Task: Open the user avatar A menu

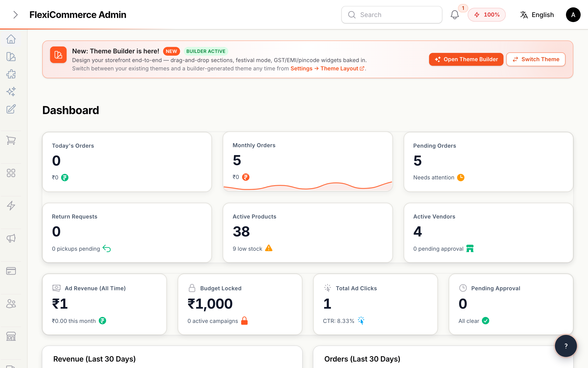Action: (x=573, y=15)
